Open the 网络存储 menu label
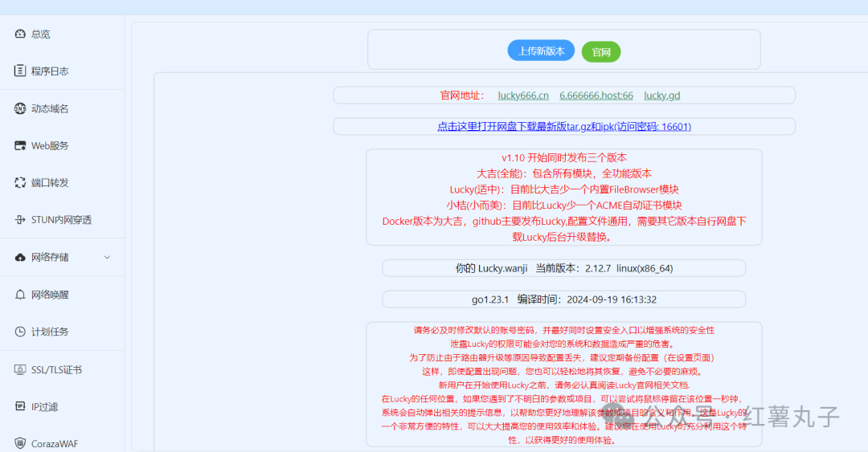 click(50, 257)
